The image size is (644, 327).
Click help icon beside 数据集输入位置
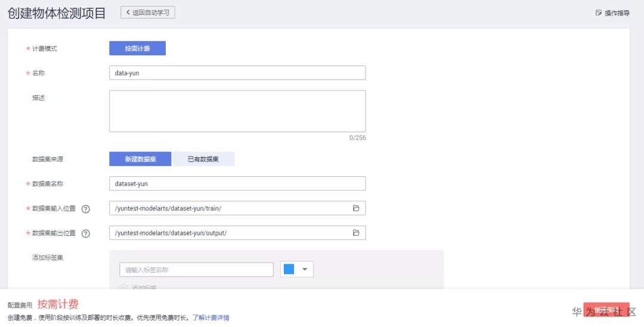[x=86, y=208]
